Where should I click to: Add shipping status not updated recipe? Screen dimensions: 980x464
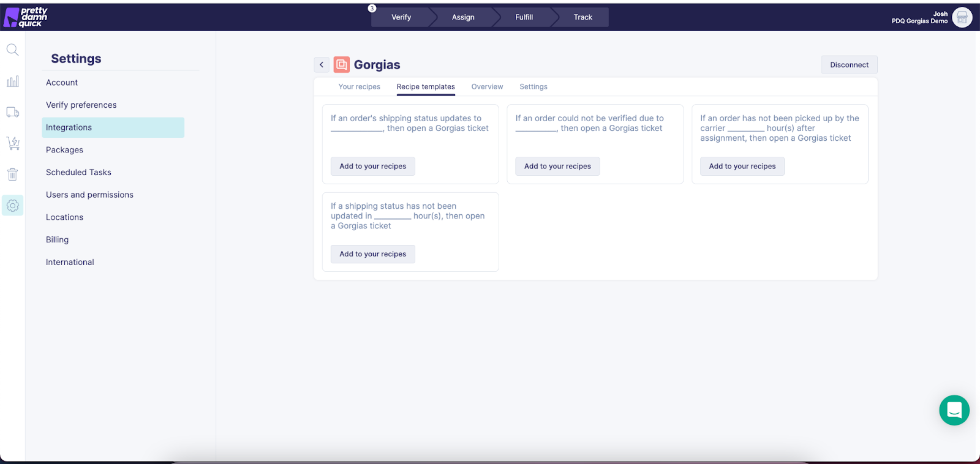pos(373,254)
